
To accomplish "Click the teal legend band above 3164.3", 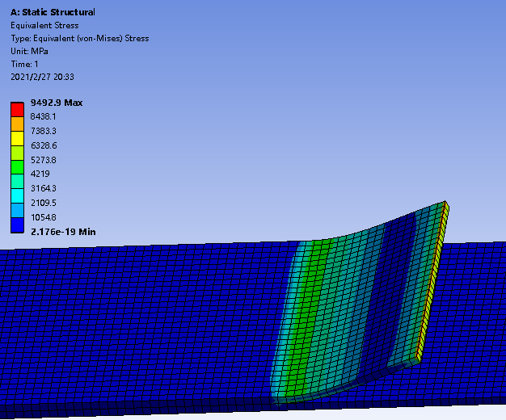I will click(18, 181).
